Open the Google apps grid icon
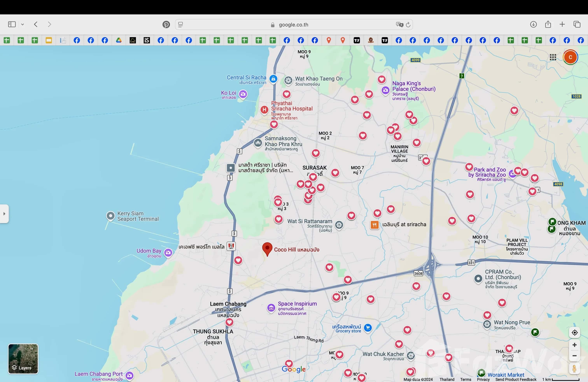 click(x=553, y=57)
